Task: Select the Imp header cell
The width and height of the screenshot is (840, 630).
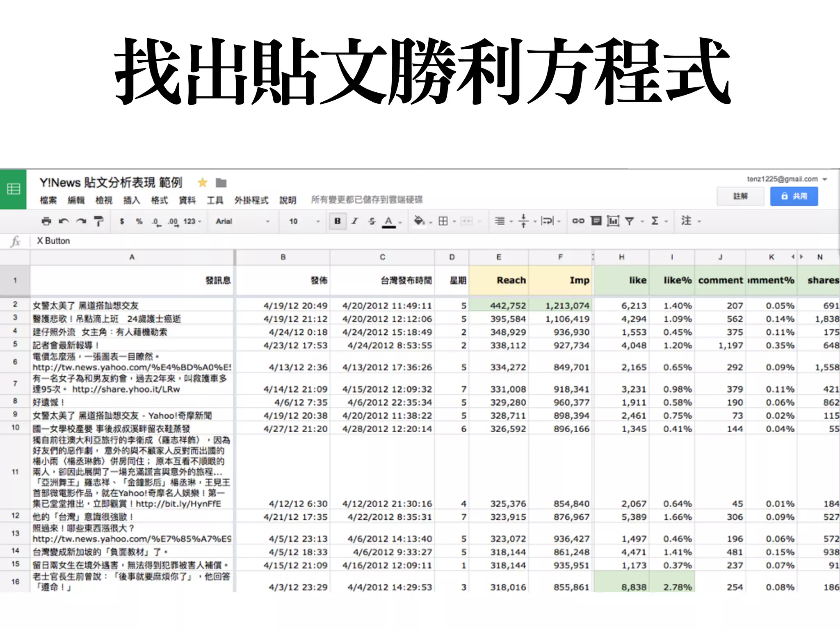Action: pyautogui.click(x=560, y=280)
